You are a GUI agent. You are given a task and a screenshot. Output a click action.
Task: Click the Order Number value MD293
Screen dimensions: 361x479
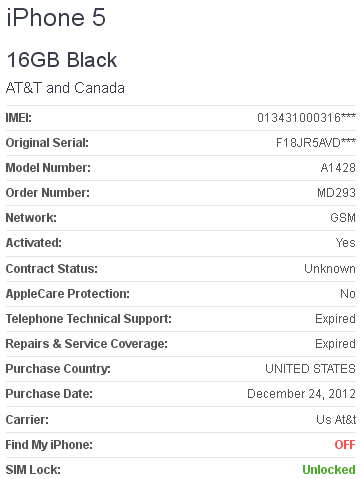[336, 193]
